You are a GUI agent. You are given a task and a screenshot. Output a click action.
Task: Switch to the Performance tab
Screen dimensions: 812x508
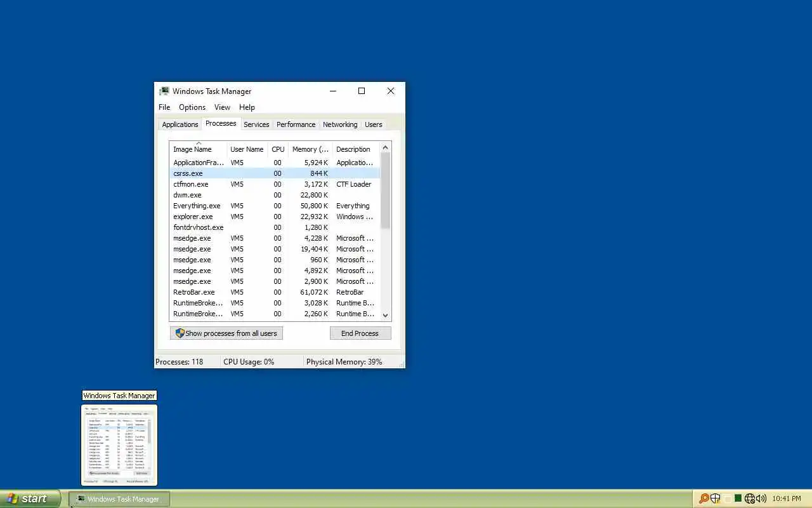[x=296, y=124]
